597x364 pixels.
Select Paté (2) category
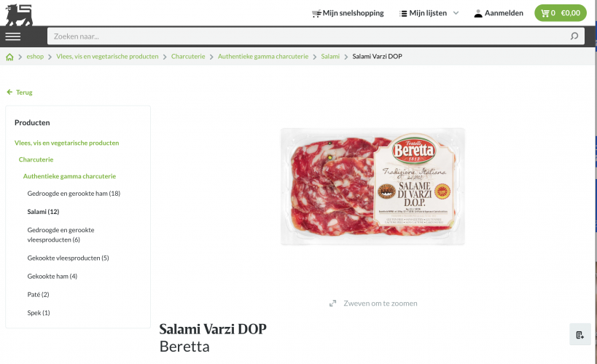click(x=38, y=294)
